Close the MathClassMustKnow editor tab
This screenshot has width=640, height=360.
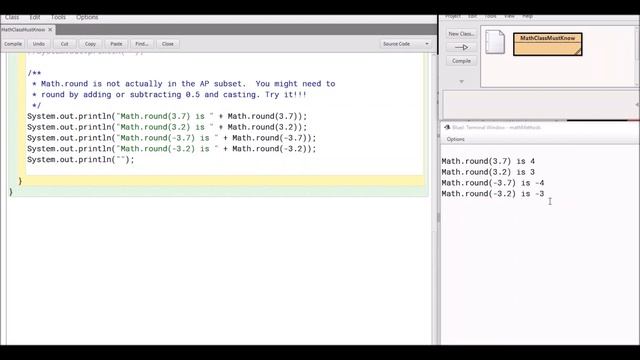click(x=50, y=30)
